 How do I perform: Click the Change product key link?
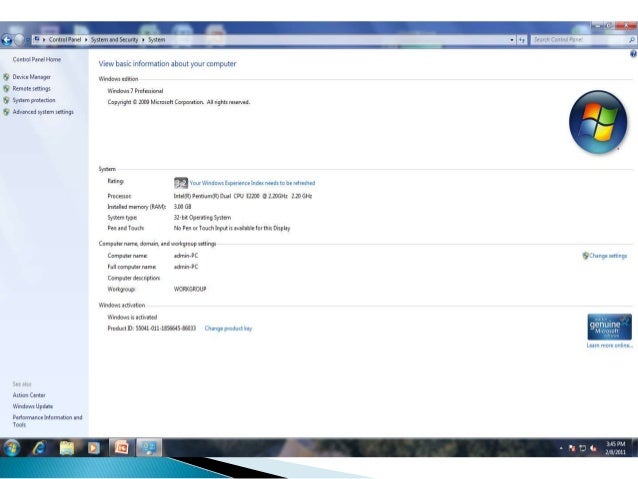[x=228, y=328]
